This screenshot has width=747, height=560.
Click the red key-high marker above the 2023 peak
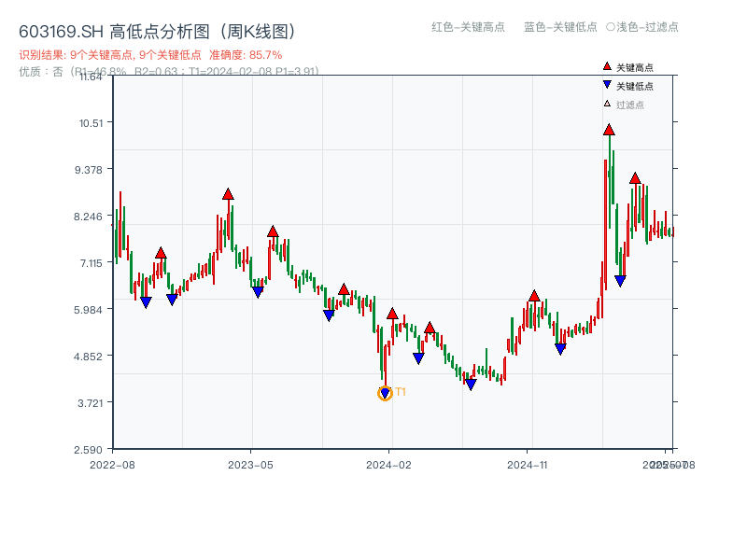227,194
